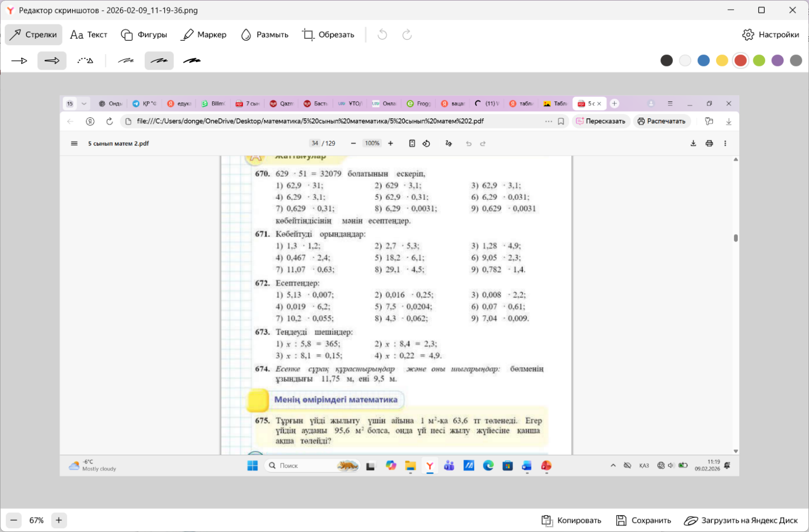Viewport: 809px width, 532px height.
Task: Click the PDF 100% zoom value in the capture
Action: 372,144
